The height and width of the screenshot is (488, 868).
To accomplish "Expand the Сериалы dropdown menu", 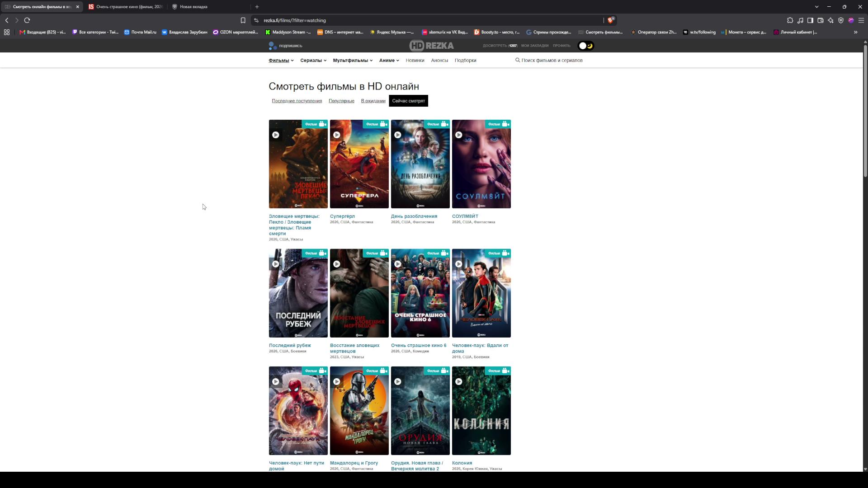I will (x=313, y=61).
